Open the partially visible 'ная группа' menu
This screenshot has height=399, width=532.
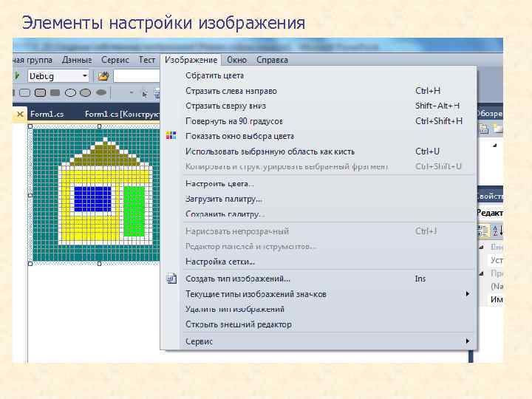tap(33, 60)
